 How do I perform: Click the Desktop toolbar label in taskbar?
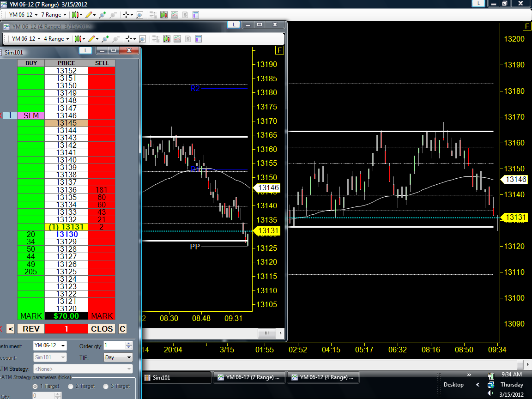click(453, 385)
